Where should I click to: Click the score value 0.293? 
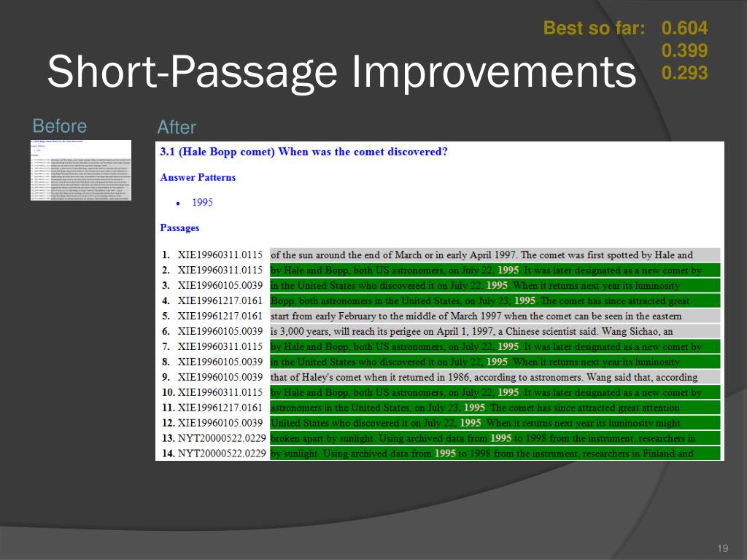coord(684,73)
